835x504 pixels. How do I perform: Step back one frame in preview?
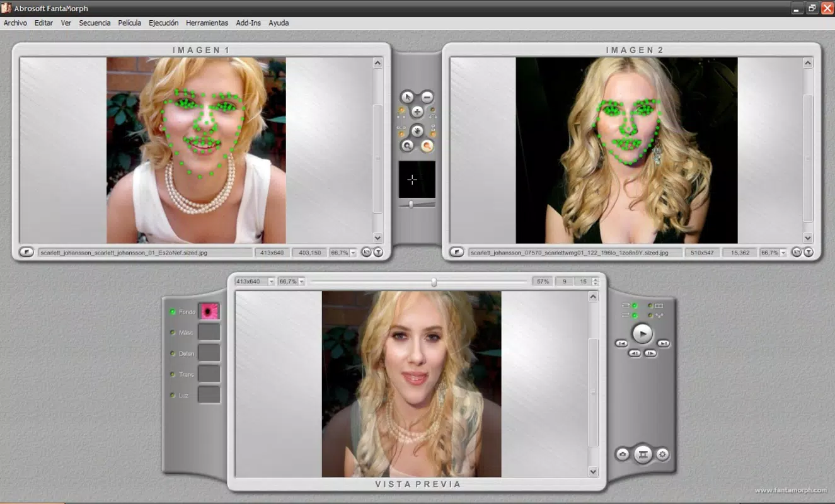pyautogui.click(x=635, y=353)
